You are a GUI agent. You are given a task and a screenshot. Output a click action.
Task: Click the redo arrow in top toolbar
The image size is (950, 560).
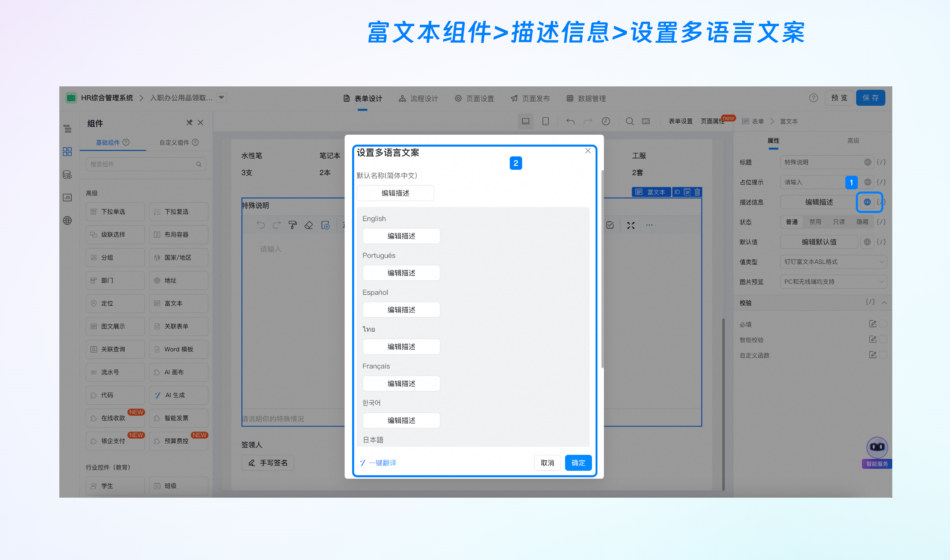pos(588,121)
